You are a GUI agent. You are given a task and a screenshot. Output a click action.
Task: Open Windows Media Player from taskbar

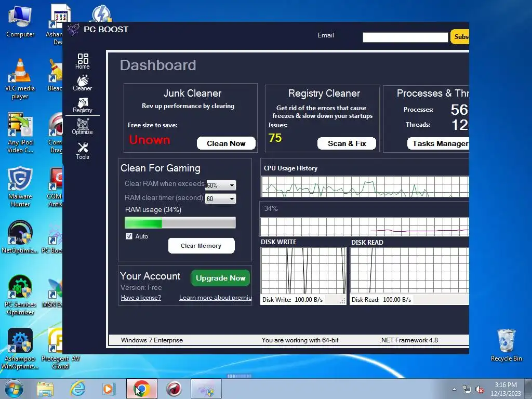click(x=109, y=389)
